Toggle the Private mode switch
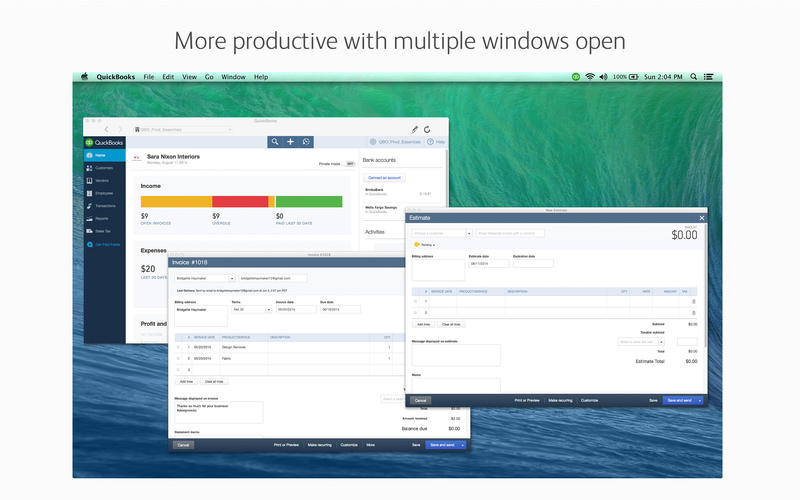 pos(350,163)
